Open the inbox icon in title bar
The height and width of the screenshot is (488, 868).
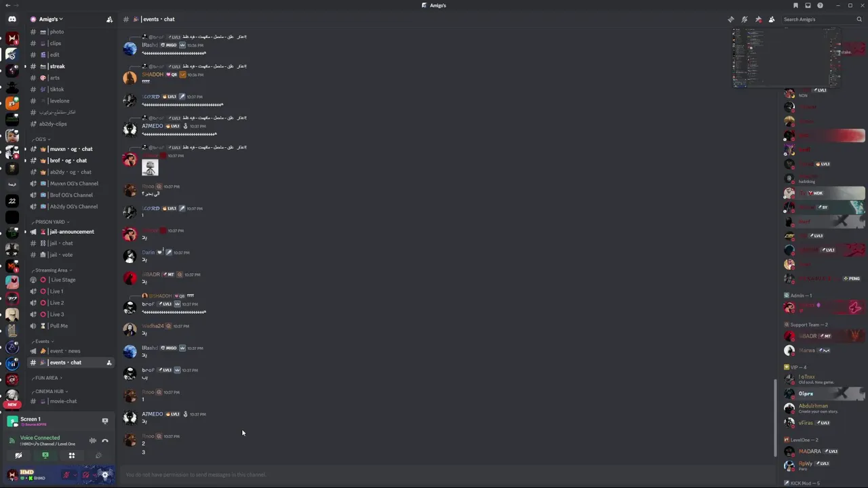click(808, 5)
